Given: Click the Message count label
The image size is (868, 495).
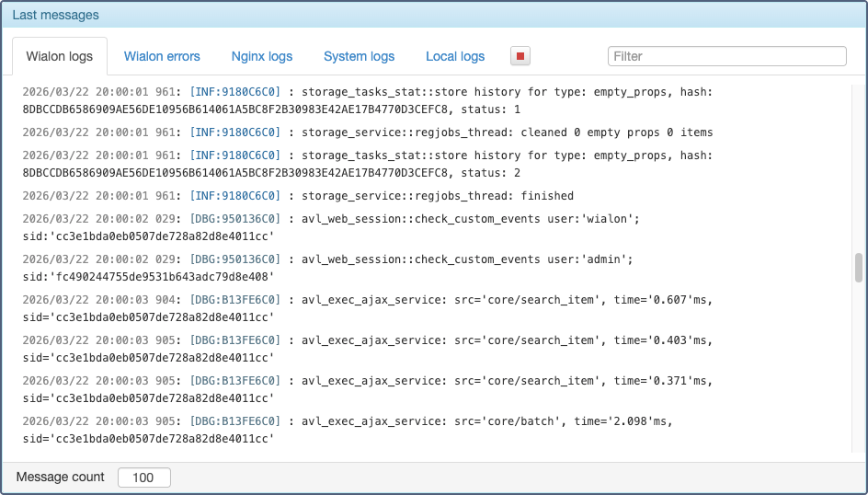Looking at the screenshot, I should (61, 478).
